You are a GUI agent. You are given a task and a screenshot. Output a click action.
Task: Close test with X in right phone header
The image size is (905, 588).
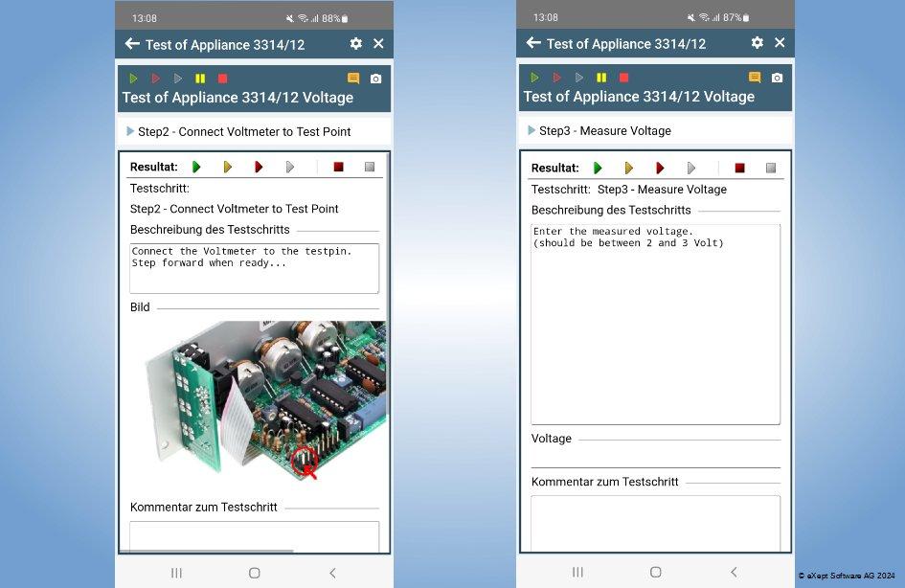(780, 42)
